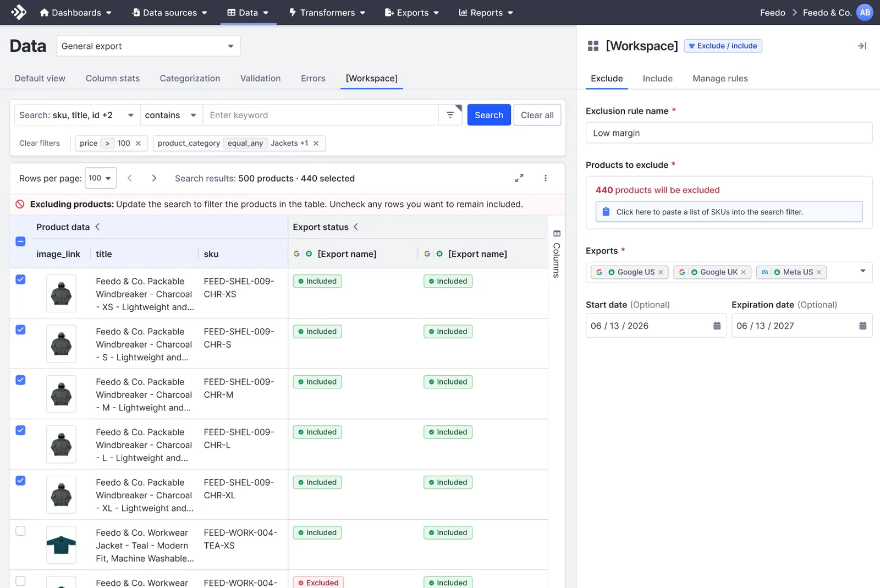Expand the Exports multi-select dropdown arrow
This screenshot has height=588, width=880.
pos(862,271)
